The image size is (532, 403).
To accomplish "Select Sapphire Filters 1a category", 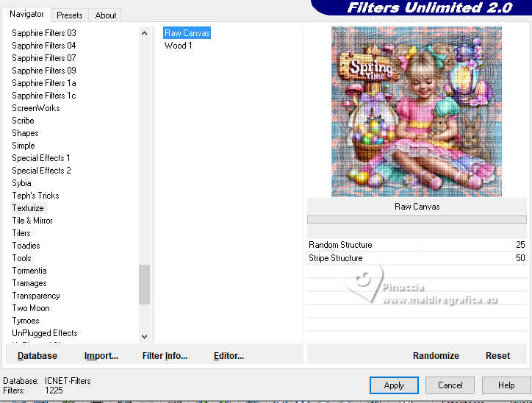I will 44,83.
